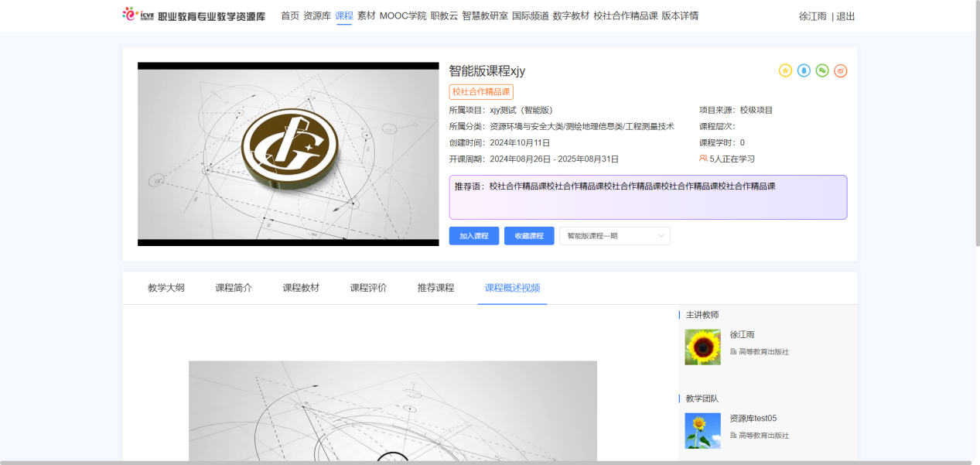
Task: Open lead teacher 徐江雨's name link
Action: (x=742, y=335)
